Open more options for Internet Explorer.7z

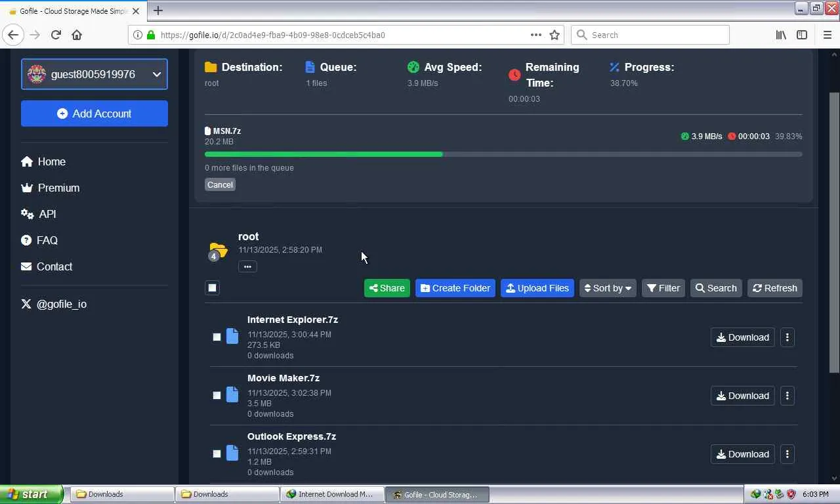click(x=787, y=337)
